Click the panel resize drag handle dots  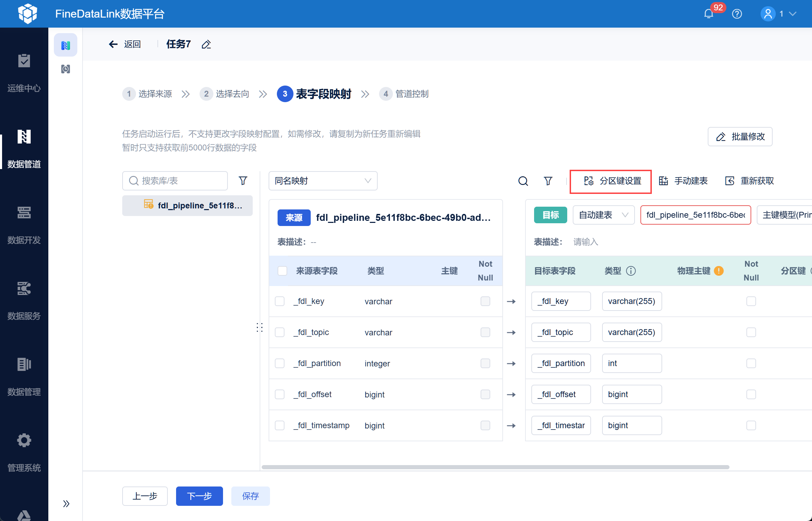coord(260,327)
